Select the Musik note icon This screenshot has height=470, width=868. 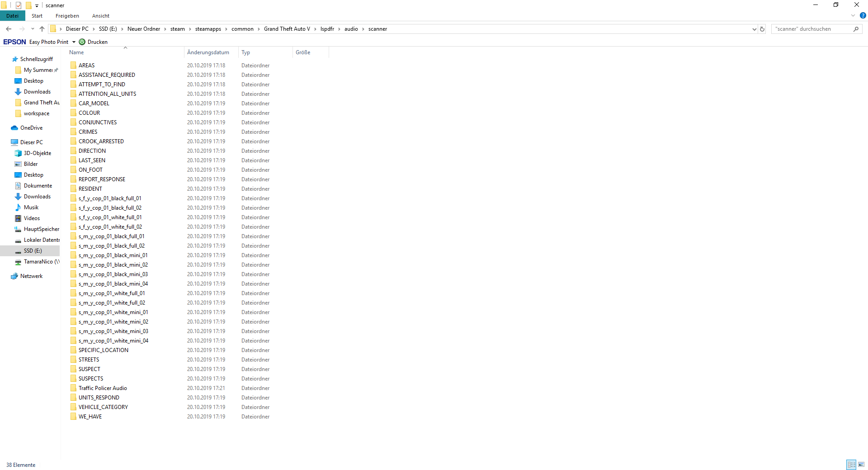18,207
